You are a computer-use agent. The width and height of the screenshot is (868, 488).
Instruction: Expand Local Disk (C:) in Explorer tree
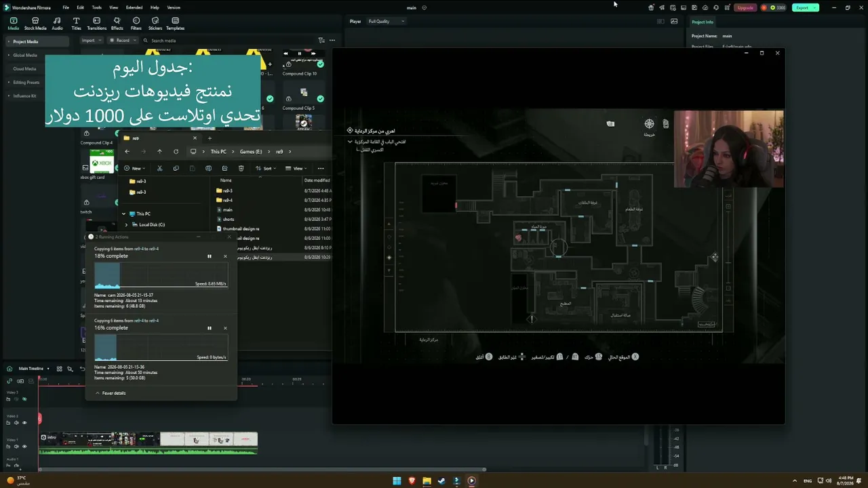pyautogui.click(x=126, y=224)
